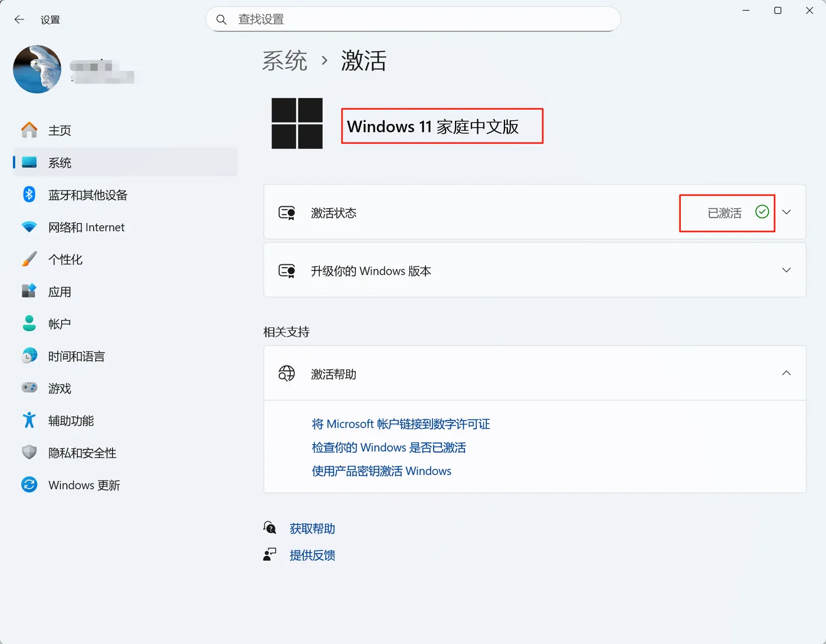
Task: Click the green check mark next to 已激活
Action: point(762,212)
